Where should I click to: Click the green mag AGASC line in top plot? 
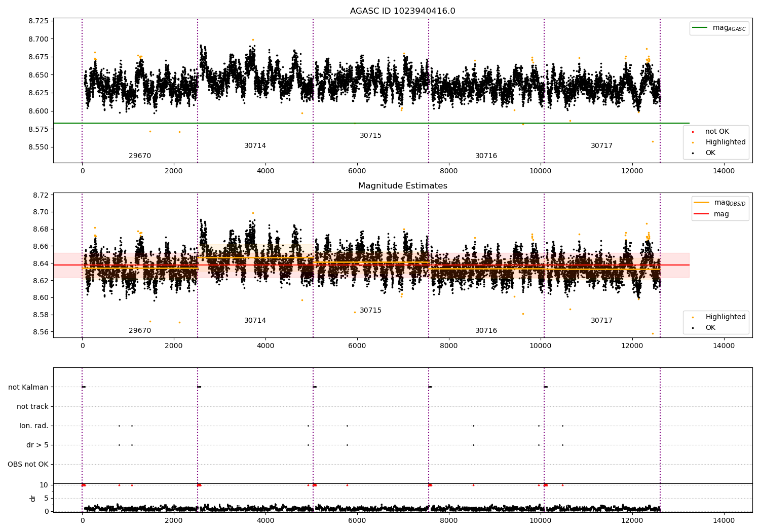pos(371,123)
